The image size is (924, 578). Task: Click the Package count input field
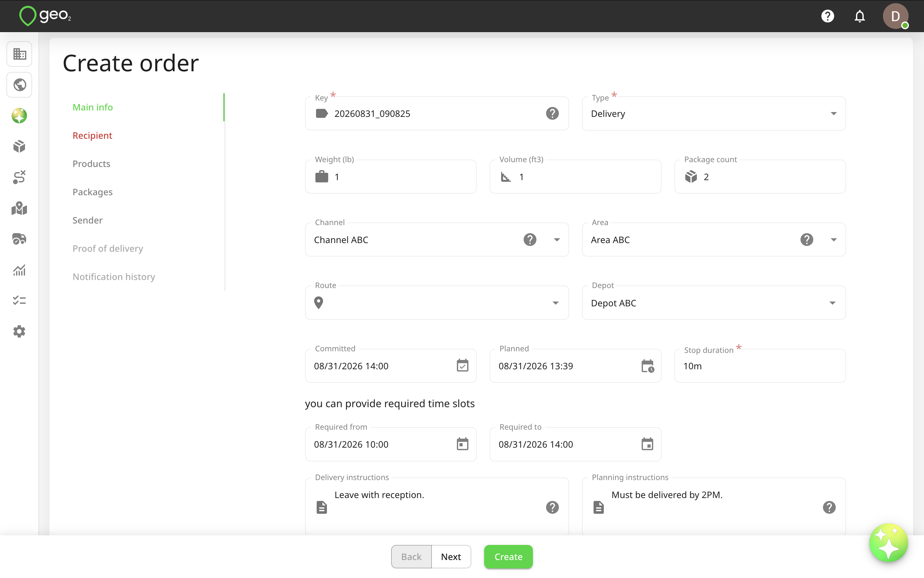click(x=760, y=177)
